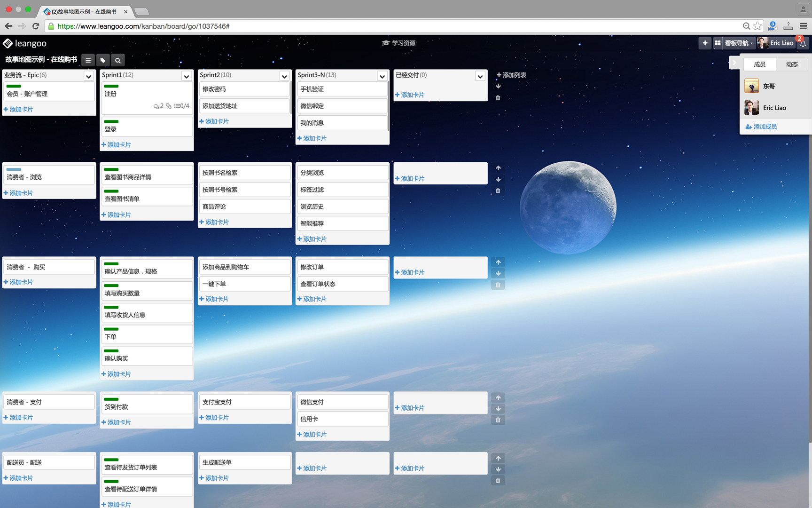This screenshot has width=812, height=508.
Task: Click the leangoo logo
Action: click(x=25, y=43)
